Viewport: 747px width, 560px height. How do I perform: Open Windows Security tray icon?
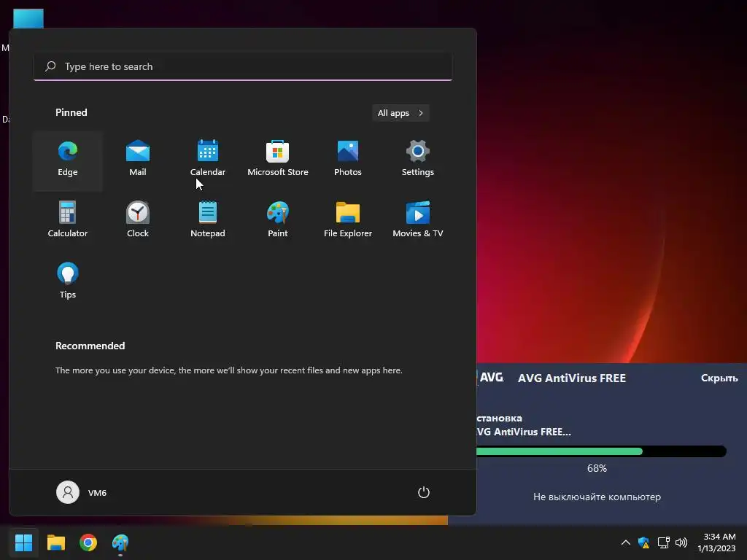[x=643, y=542]
